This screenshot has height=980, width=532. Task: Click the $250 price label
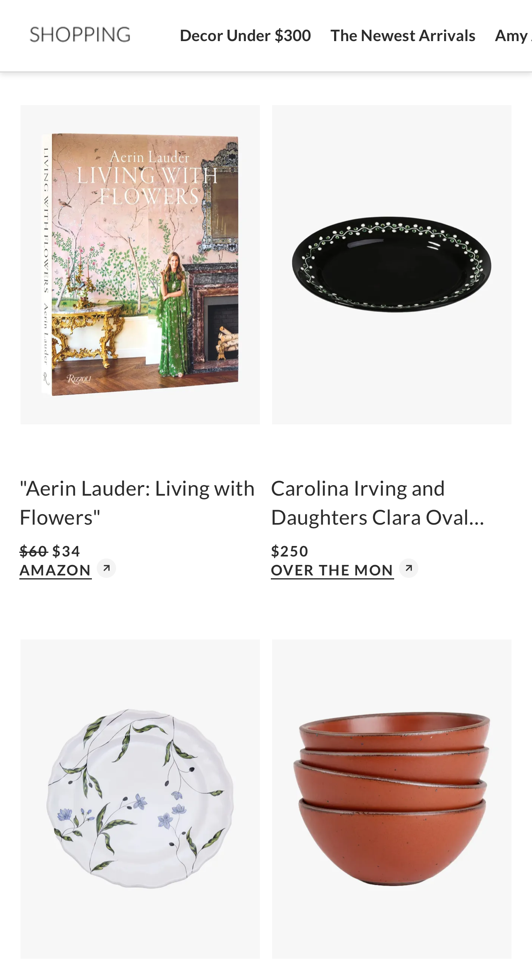point(289,551)
